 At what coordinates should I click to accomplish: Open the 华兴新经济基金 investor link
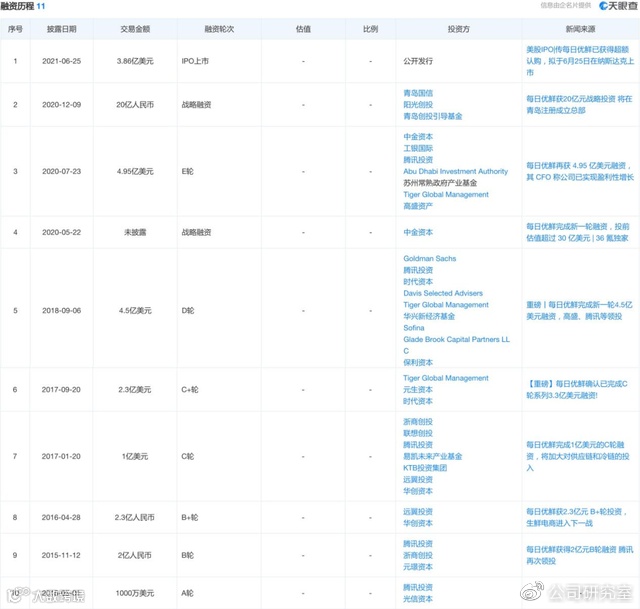click(429, 316)
